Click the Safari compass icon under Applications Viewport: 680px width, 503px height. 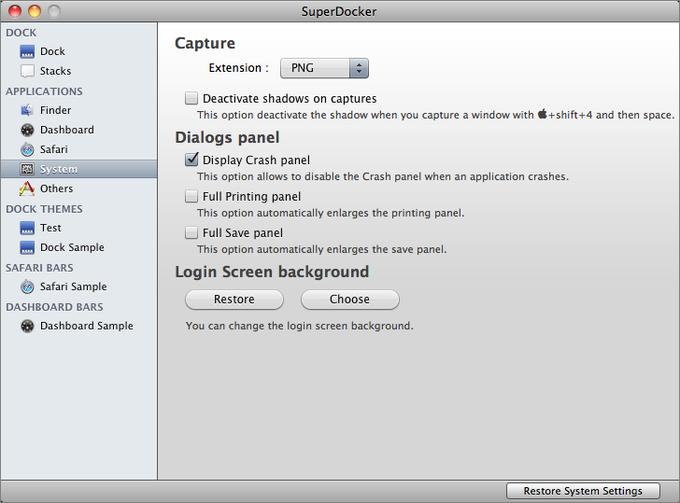[x=27, y=149]
